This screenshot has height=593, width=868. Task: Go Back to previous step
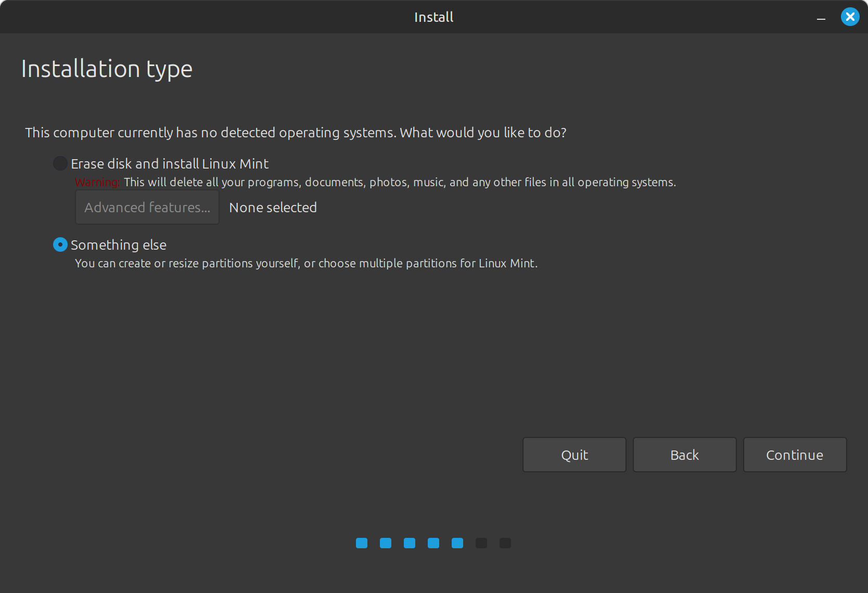(x=685, y=455)
